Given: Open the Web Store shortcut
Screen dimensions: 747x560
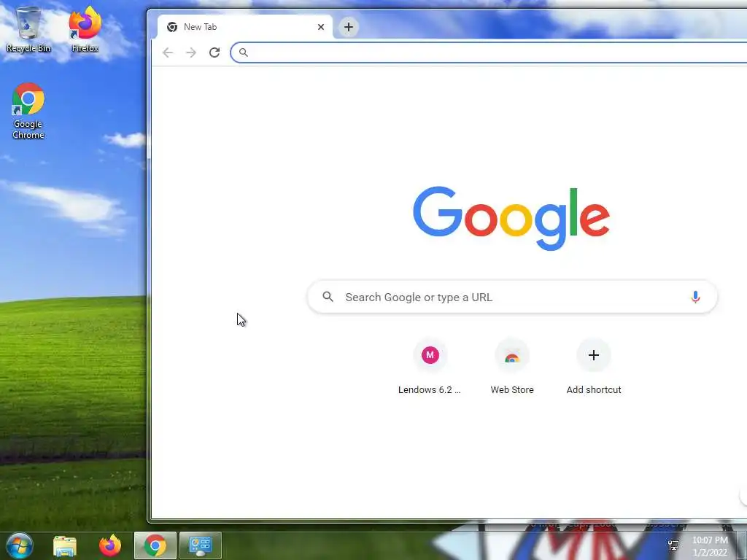Looking at the screenshot, I should click(x=512, y=367).
